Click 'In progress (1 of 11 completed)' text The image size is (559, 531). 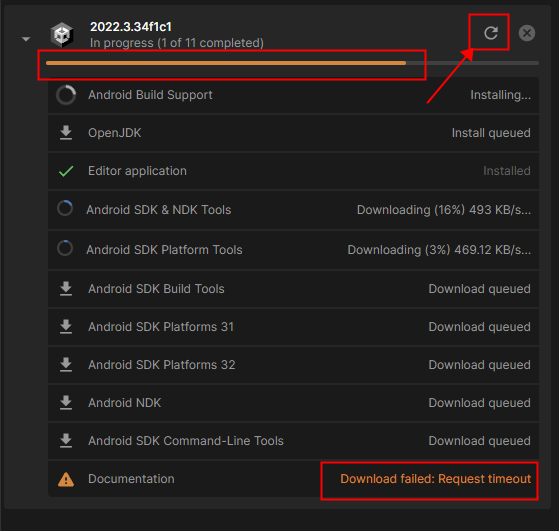click(x=177, y=43)
